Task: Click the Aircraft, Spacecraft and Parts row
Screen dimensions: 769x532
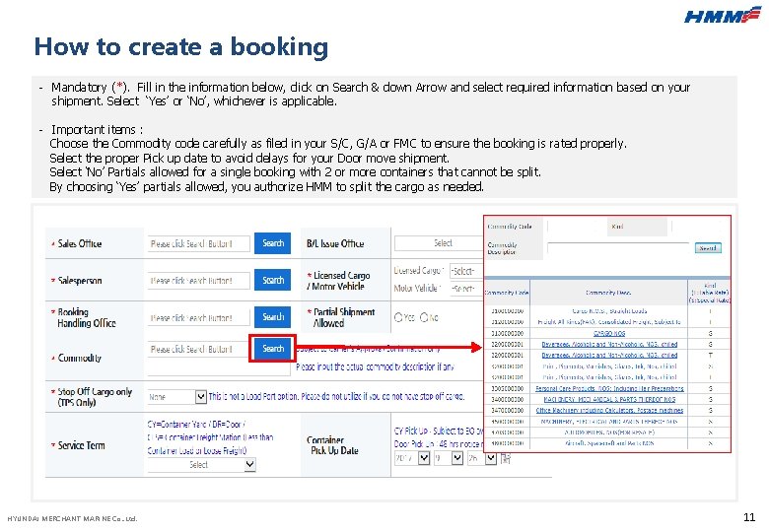Action: tap(609, 443)
